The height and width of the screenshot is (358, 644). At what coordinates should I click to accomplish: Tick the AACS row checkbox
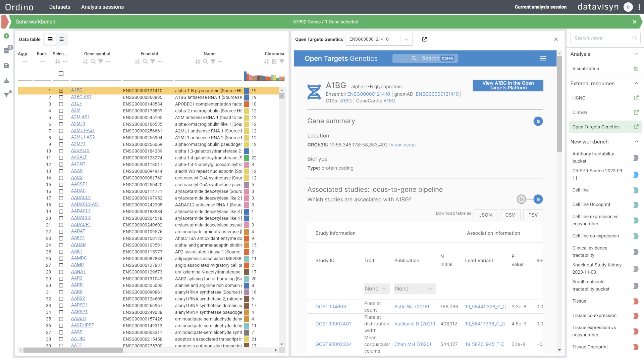pyautogui.click(x=61, y=178)
